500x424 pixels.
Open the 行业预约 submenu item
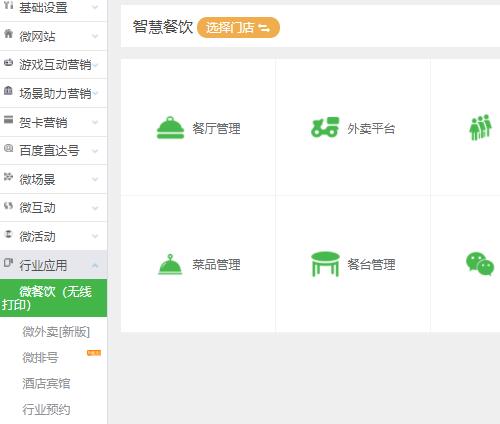[46, 409]
